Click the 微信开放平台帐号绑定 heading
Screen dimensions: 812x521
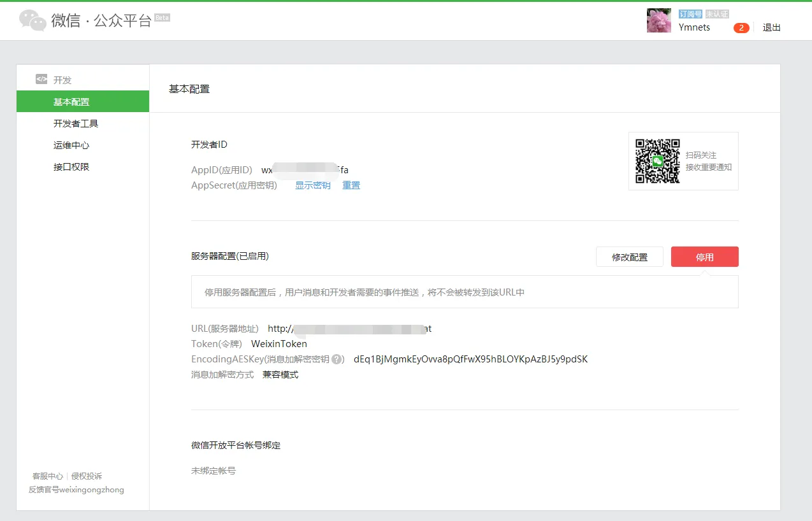click(x=236, y=445)
